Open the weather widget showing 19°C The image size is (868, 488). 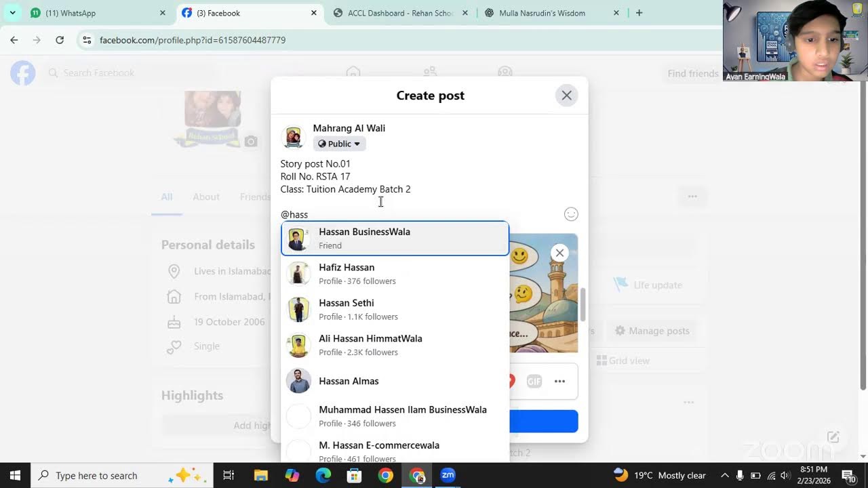[x=660, y=475]
